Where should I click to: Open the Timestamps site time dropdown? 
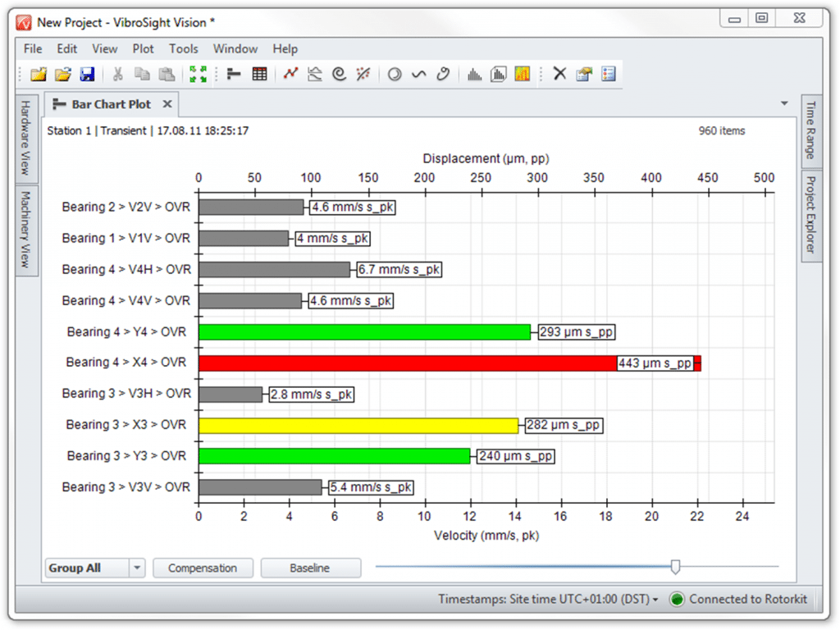pyautogui.click(x=548, y=599)
